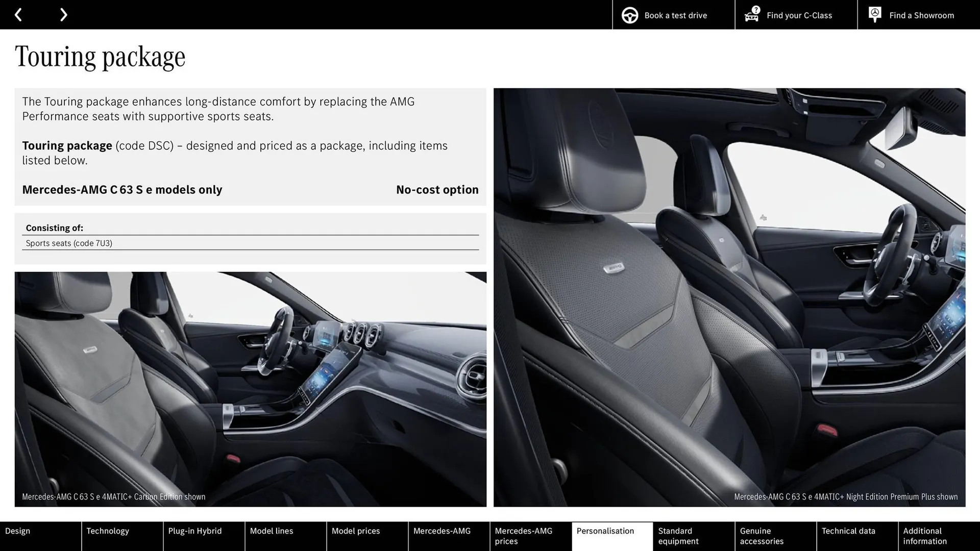
Task: Select the car question mark icon
Action: (751, 15)
